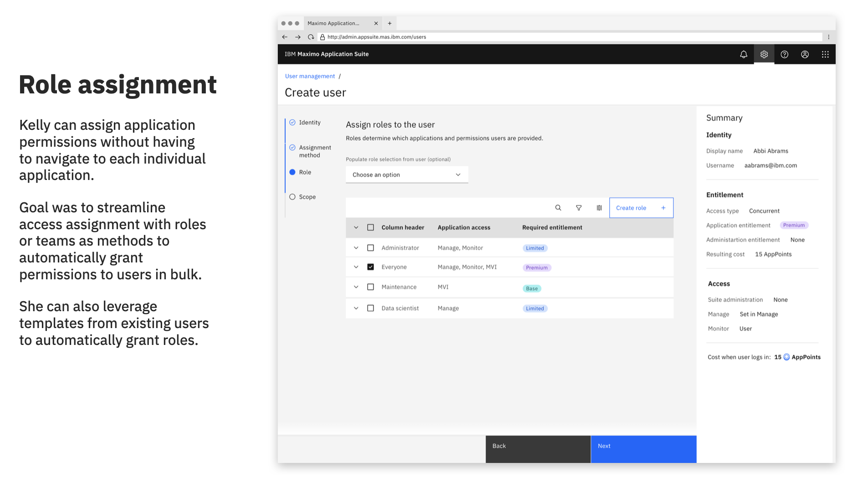Click the Application access column header
This screenshot has height=483, width=868.
[464, 227]
